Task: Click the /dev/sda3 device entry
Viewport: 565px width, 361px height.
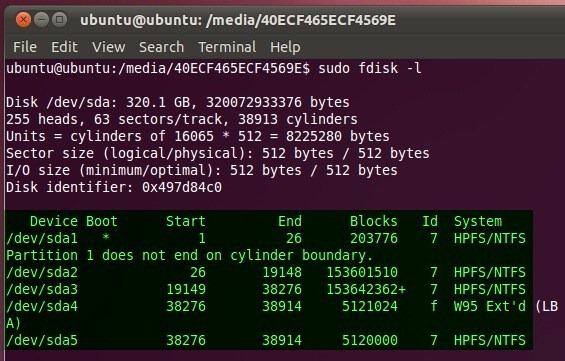Action: 42,289
